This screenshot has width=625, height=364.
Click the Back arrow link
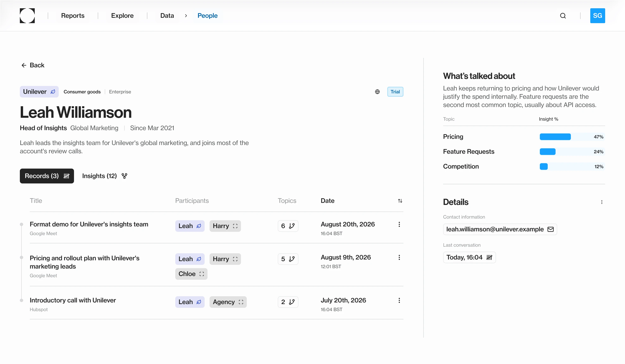33,65
